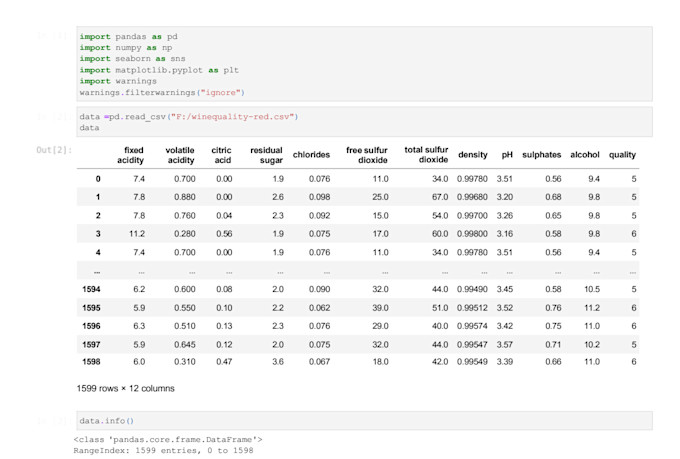Click volatile acidity value 0.645
The image size is (680, 459).
(x=185, y=344)
